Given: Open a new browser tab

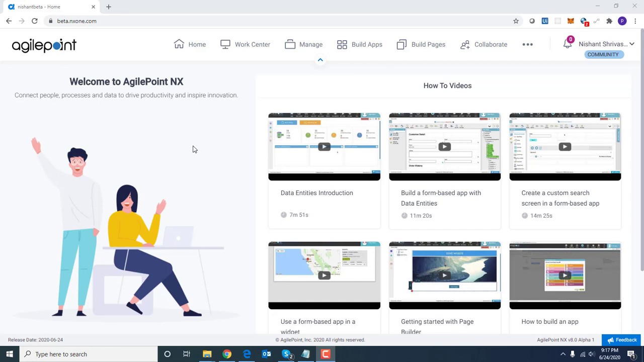Looking at the screenshot, I should [109, 7].
